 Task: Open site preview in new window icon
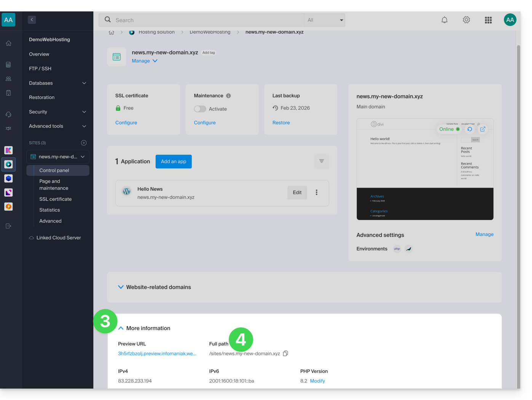(x=482, y=129)
